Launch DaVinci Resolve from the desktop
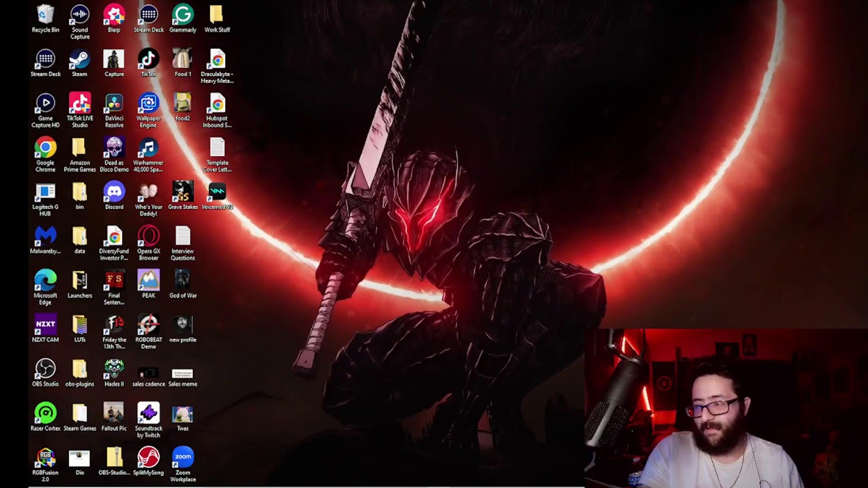The height and width of the screenshot is (488, 868). pos(114,110)
